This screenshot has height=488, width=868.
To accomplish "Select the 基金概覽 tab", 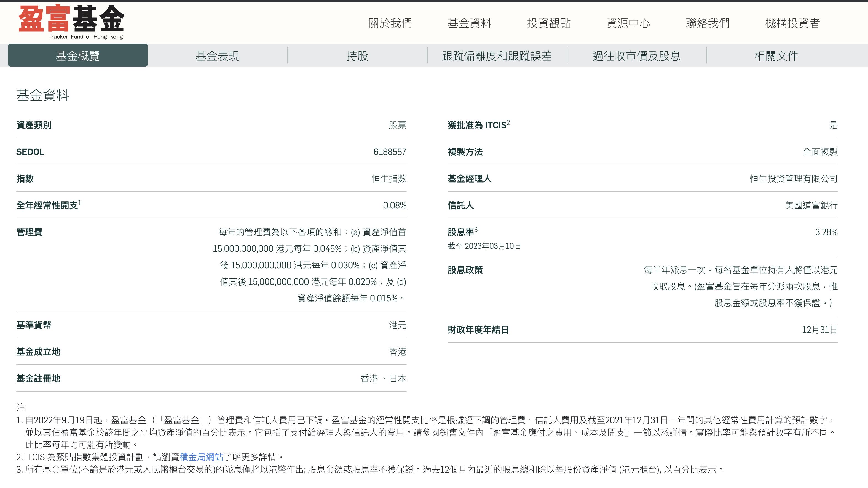I will click(78, 56).
